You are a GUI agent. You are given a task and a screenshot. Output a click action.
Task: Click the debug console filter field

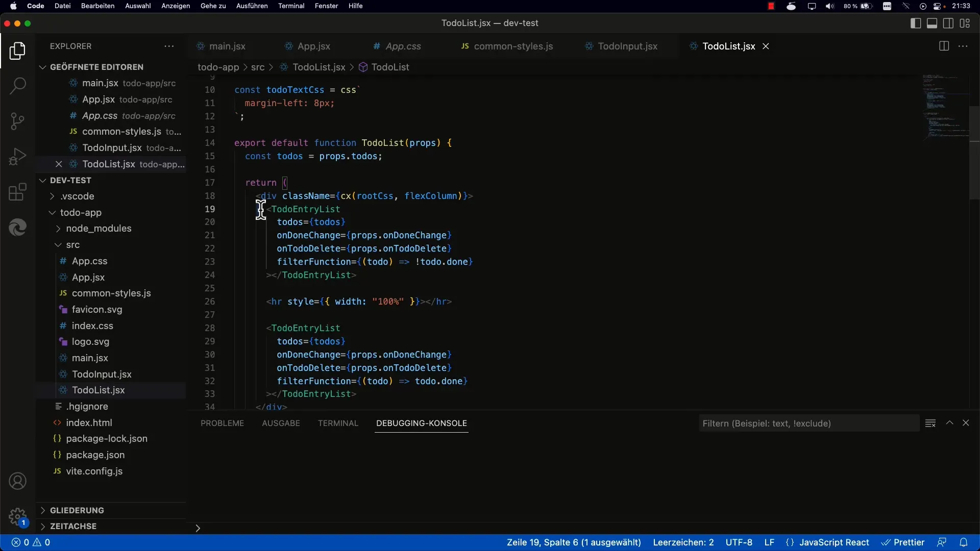(809, 423)
